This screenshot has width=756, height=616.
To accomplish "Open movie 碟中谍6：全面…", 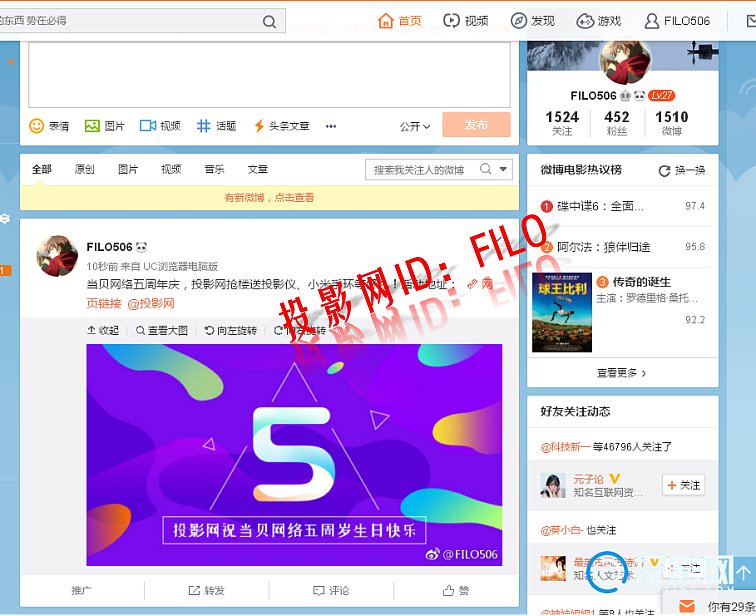I will coord(600,206).
